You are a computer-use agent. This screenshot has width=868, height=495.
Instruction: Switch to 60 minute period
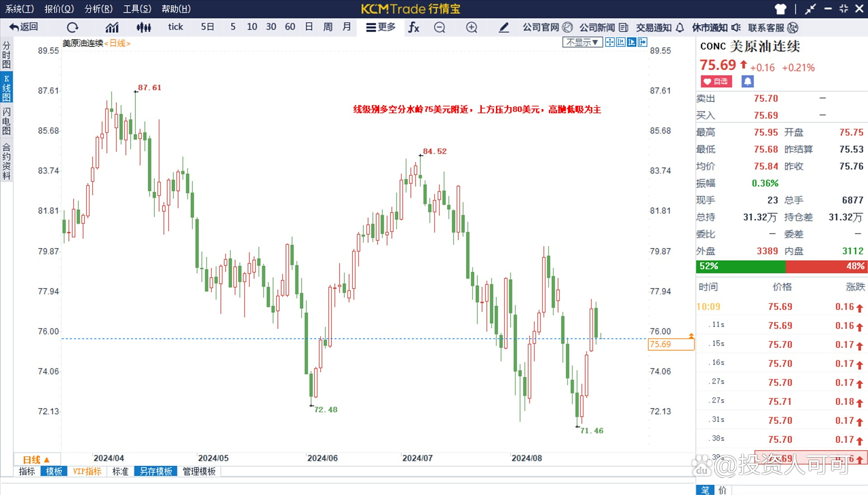[290, 27]
